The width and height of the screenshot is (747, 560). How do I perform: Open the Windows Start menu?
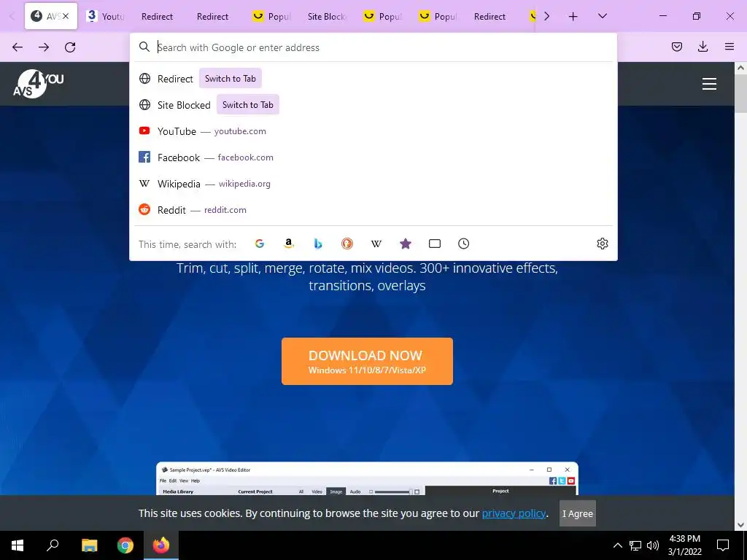[18, 545]
